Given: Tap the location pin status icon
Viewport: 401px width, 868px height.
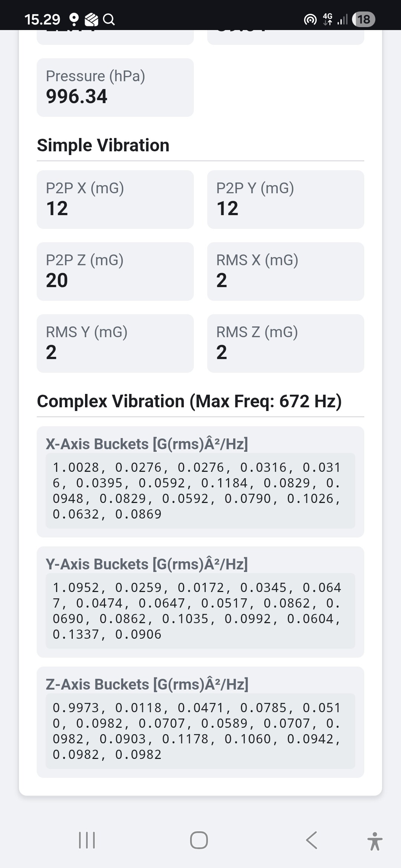Looking at the screenshot, I should pyautogui.click(x=74, y=19).
